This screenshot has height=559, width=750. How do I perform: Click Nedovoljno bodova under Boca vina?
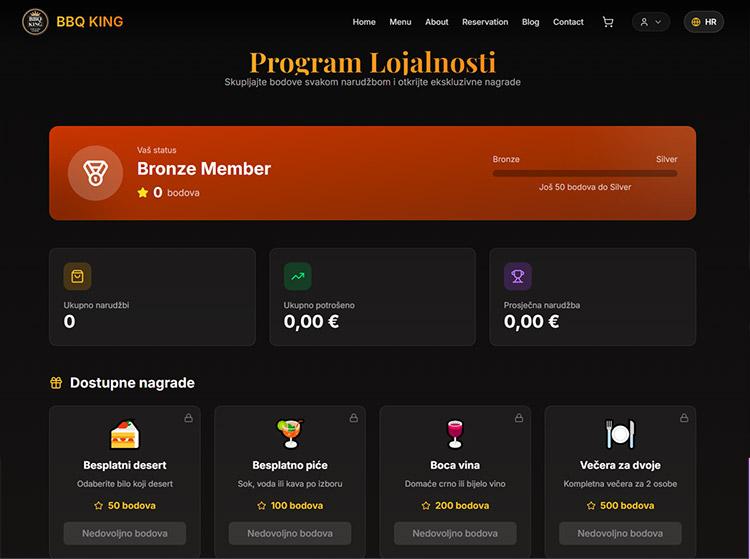click(x=455, y=533)
